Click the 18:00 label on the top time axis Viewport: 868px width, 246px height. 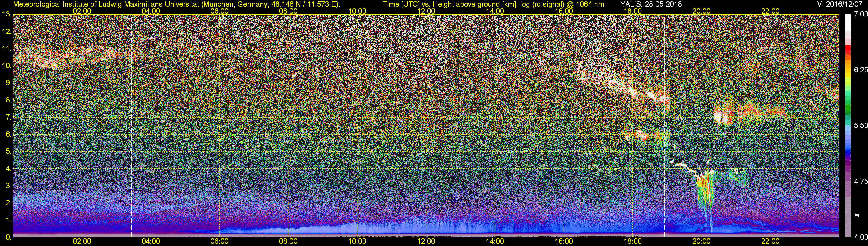632,11
